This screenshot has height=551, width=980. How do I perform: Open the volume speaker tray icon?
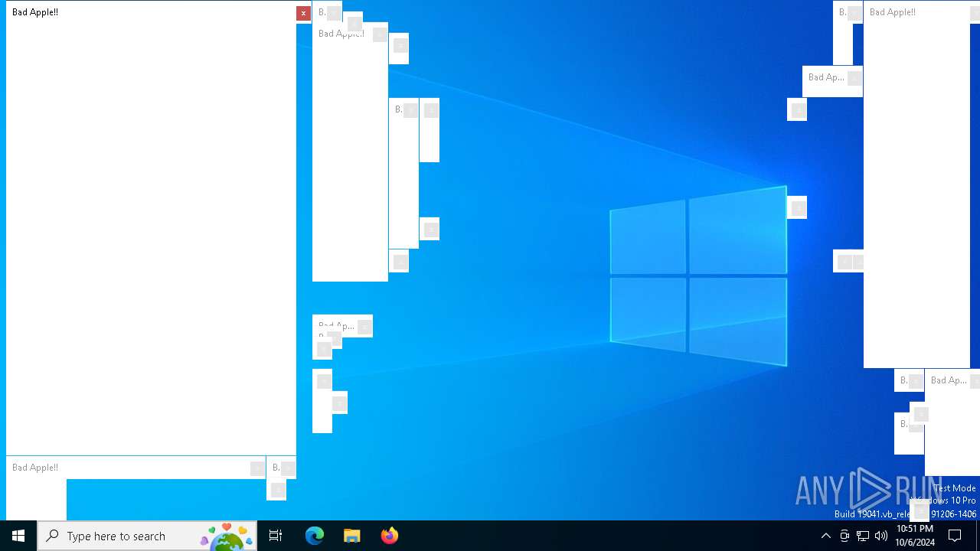coord(881,536)
